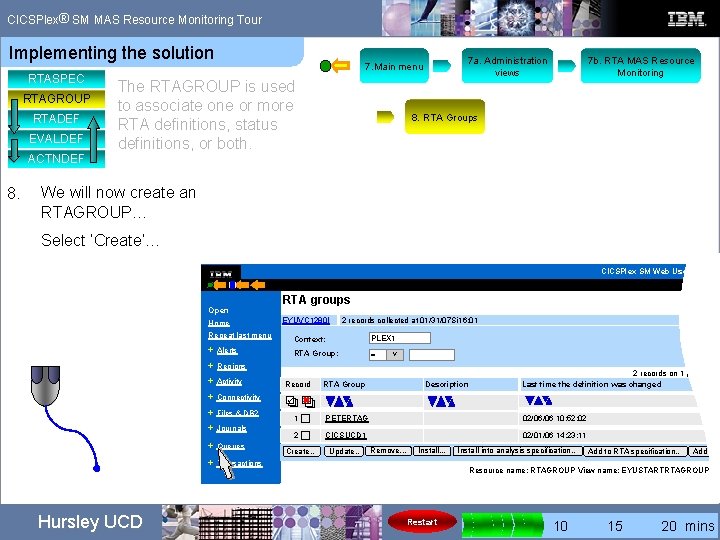Expand the Alerts menu plus sign
The image size is (720, 540).
pos(210,350)
